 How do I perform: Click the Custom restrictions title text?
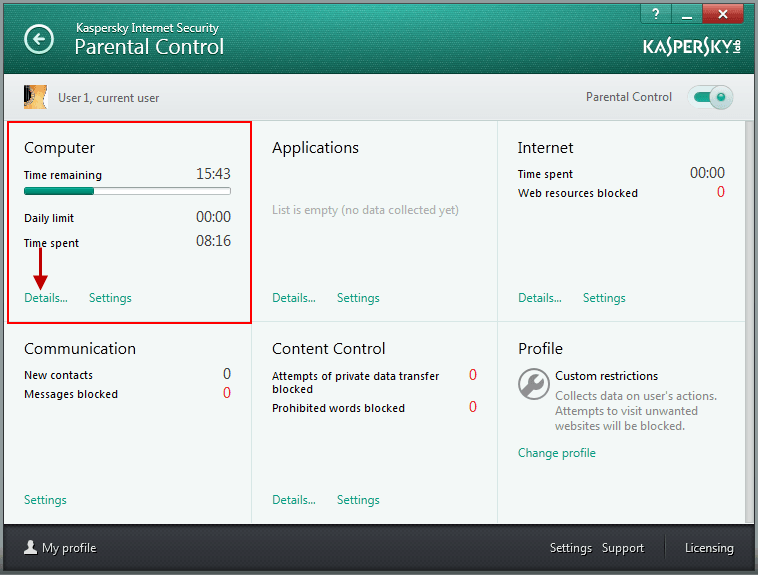(607, 376)
